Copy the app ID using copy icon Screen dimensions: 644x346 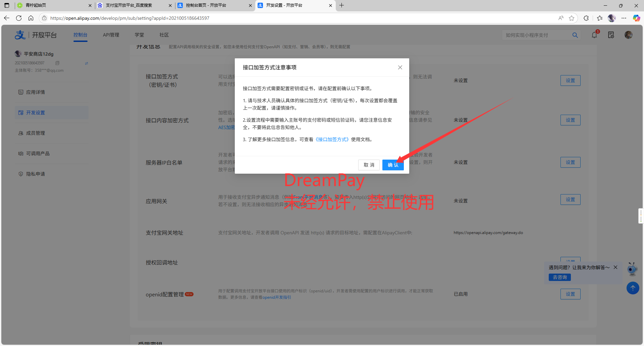click(57, 63)
